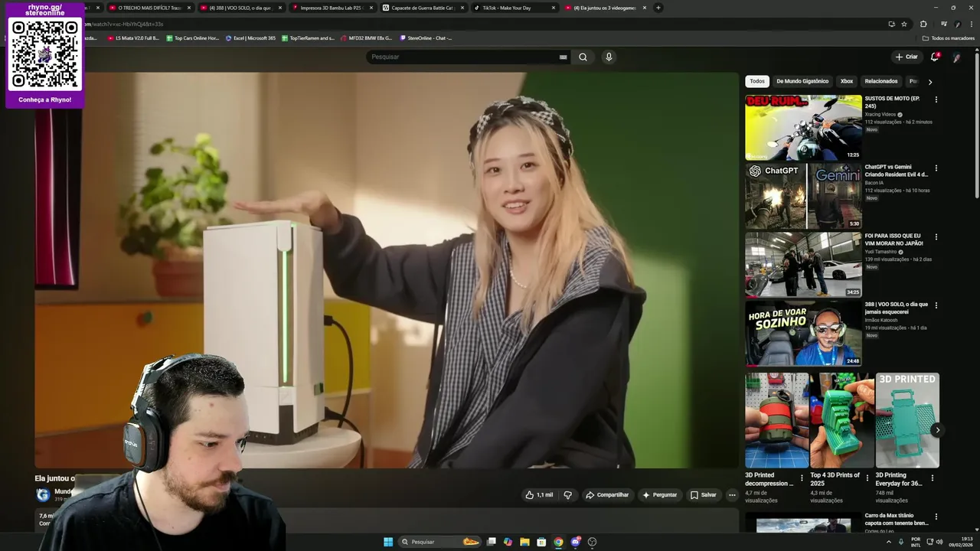
Task: Open Google Chrome taskbar icon
Action: coord(558,542)
